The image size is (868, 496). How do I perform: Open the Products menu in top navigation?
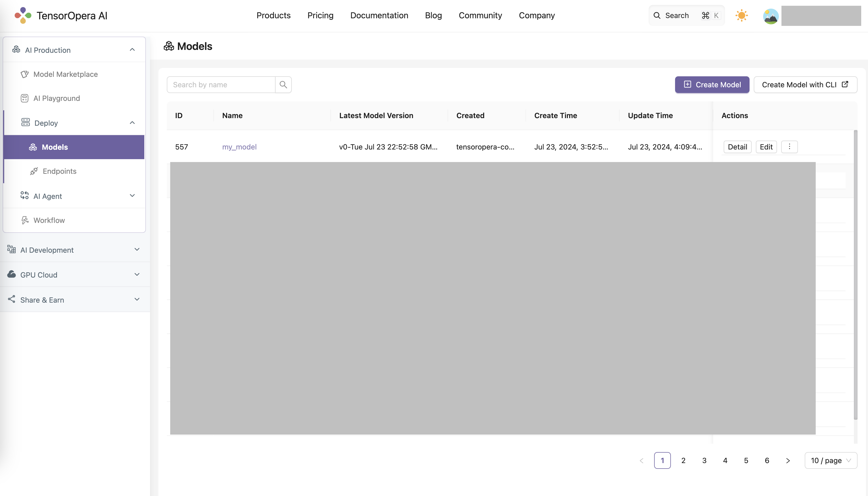(273, 15)
